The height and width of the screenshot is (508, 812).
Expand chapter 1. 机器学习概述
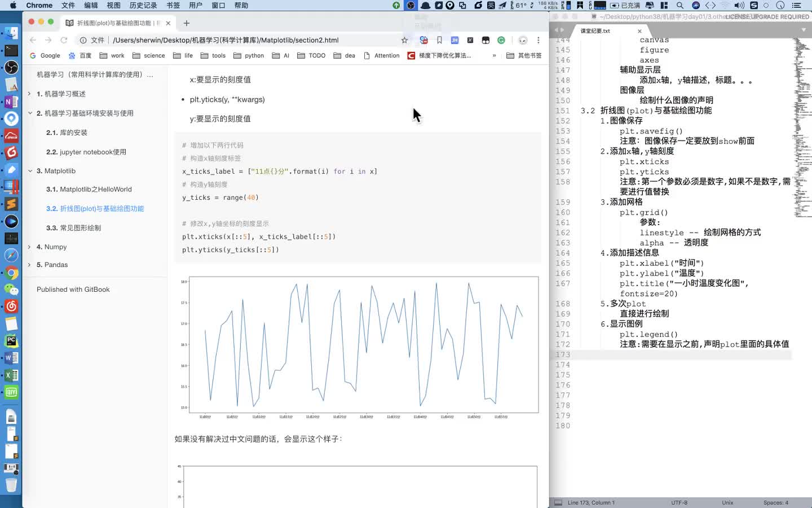point(29,94)
